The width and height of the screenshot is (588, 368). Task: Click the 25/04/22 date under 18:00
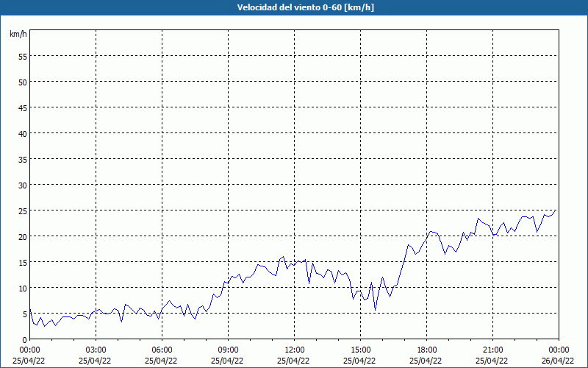tap(426, 361)
